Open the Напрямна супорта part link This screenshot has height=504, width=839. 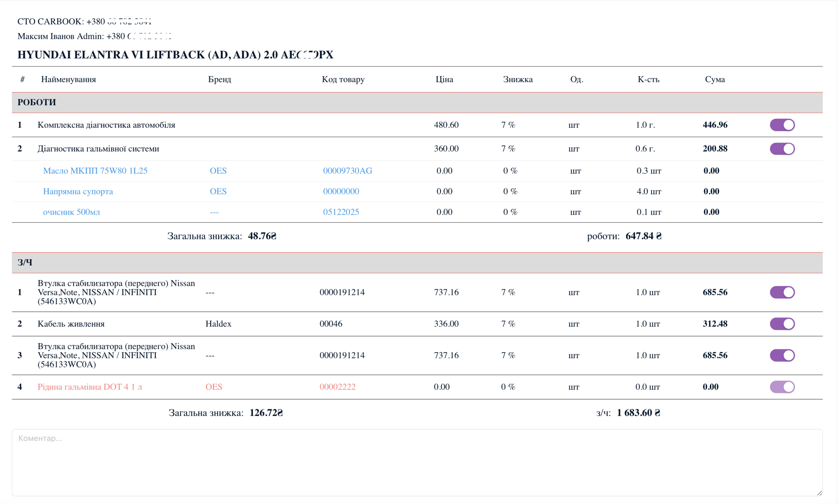click(78, 191)
